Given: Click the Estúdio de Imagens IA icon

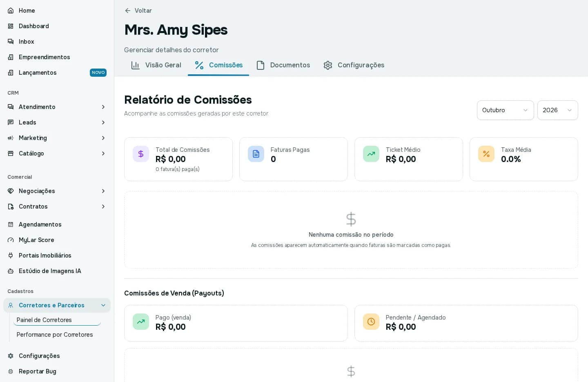Looking at the screenshot, I should pyautogui.click(x=11, y=271).
